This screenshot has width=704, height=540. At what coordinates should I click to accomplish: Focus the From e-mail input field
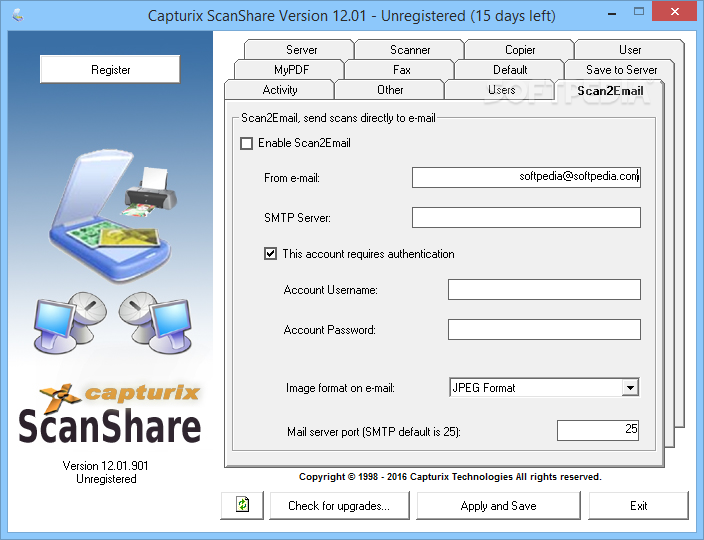[526, 177]
